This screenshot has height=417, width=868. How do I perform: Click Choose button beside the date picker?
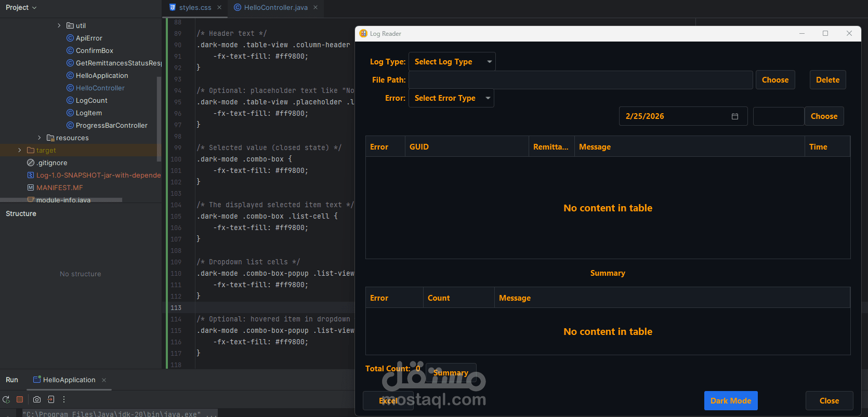tap(824, 116)
